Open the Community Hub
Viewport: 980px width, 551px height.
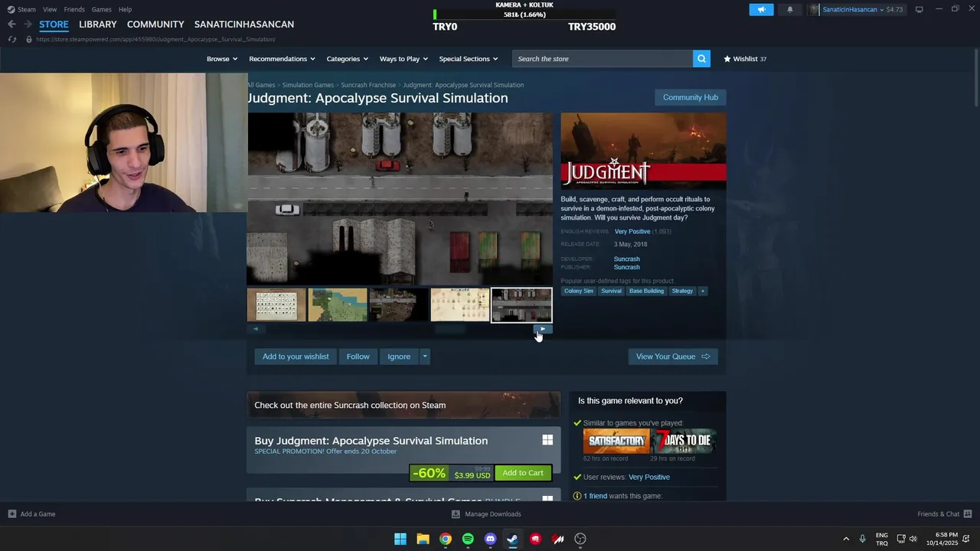pyautogui.click(x=691, y=97)
